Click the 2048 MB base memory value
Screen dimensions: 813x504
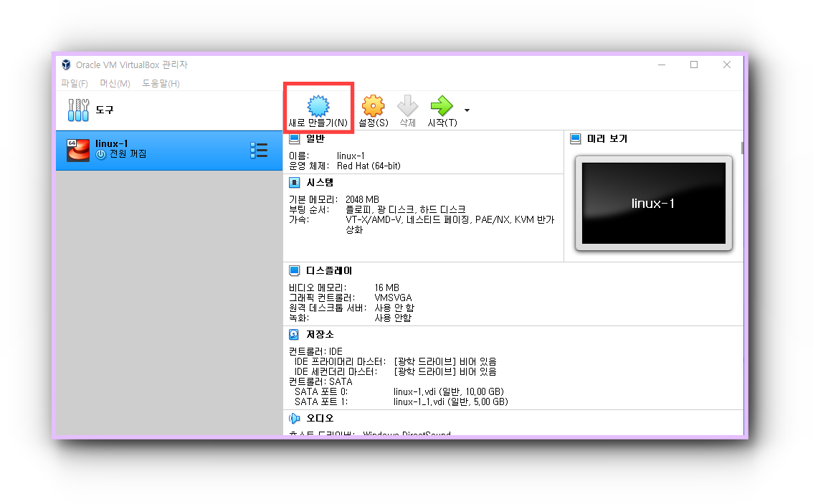(363, 199)
